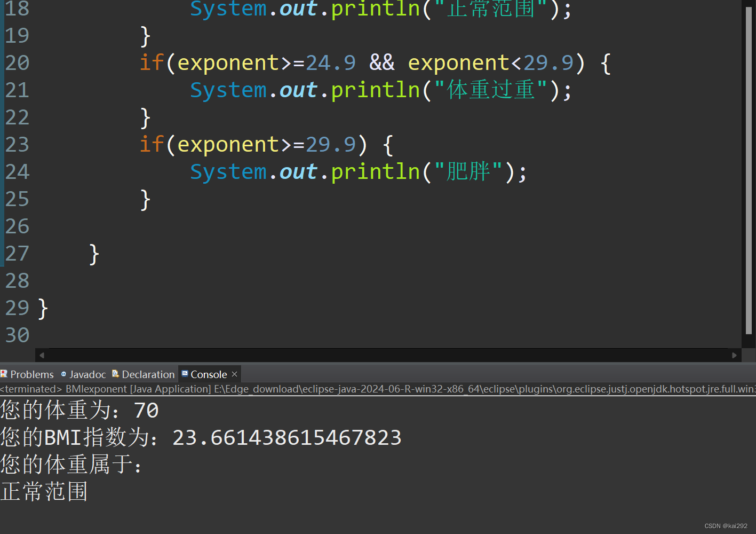Click the Problems tab icon
The image size is (756, 534).
pyautogui.click(x=4, y=374)
